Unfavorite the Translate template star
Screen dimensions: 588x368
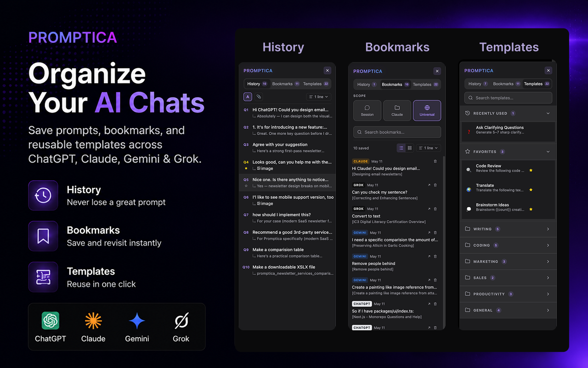(x=531, y=190)
